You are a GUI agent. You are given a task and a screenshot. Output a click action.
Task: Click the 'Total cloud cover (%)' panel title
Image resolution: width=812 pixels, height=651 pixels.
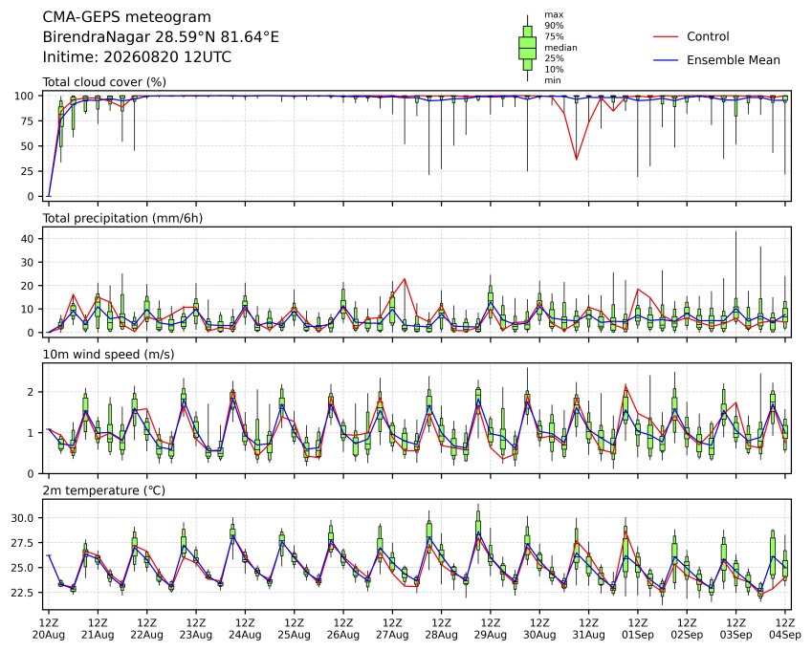(104, 82)
